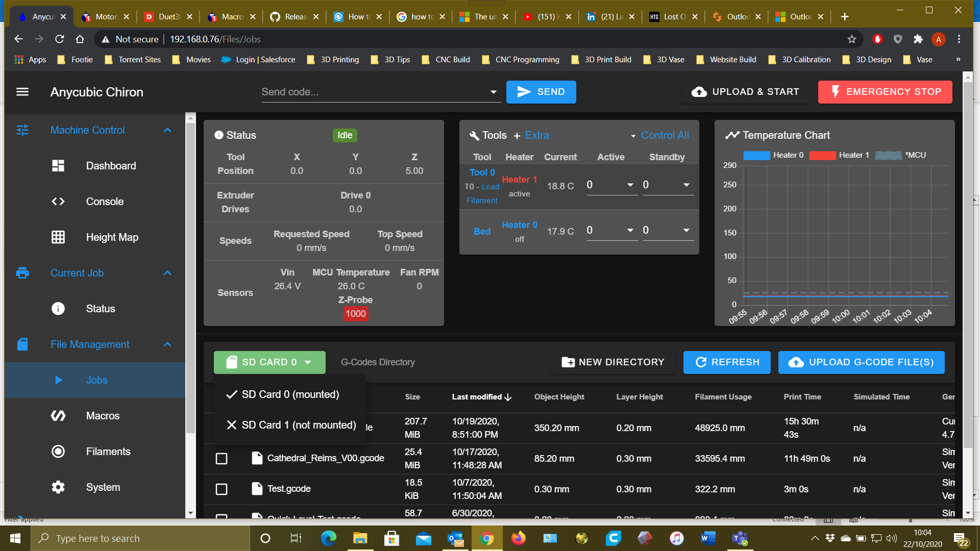Click the EMERGENCY STOP button

[x=885, y=92]
